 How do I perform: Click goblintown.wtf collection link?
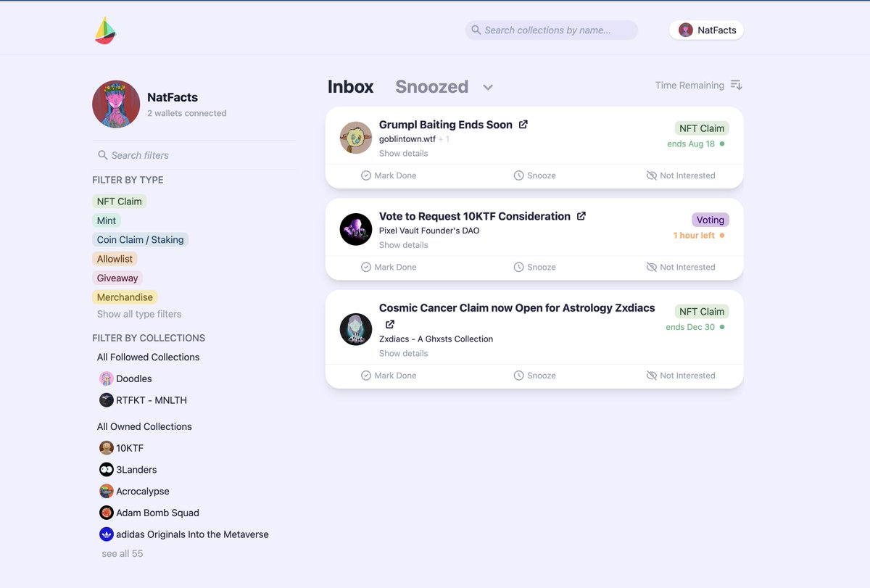coord(407,138)
